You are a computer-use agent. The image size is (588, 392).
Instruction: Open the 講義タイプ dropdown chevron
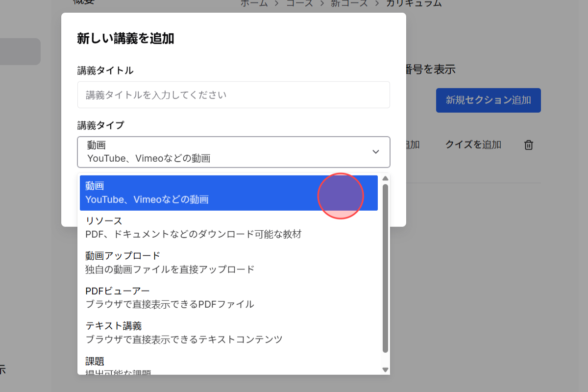click(x=375, y=152)
